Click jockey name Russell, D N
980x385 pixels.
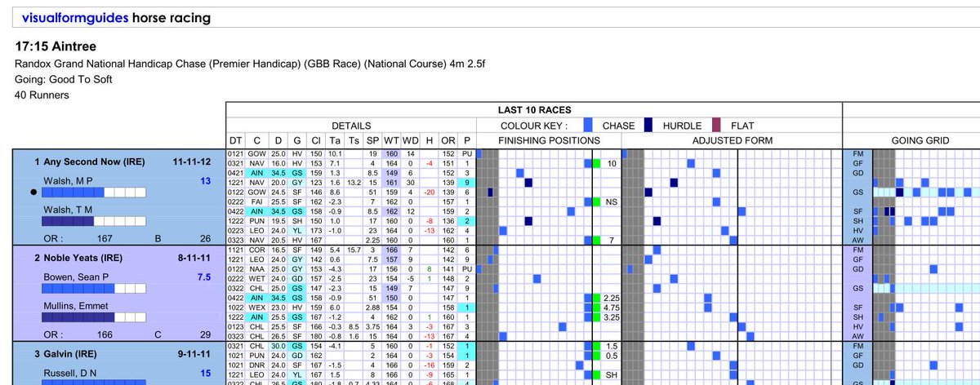(x=73, y=374)
